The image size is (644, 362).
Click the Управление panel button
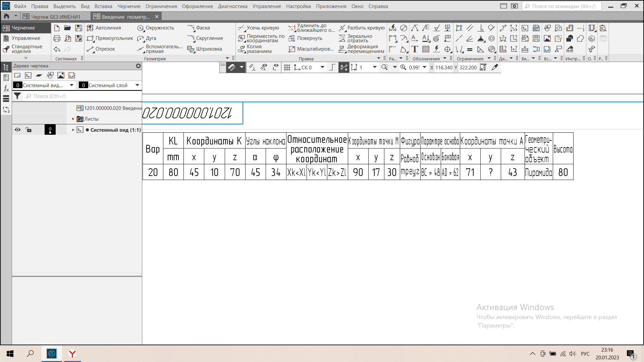click(25, 38)
